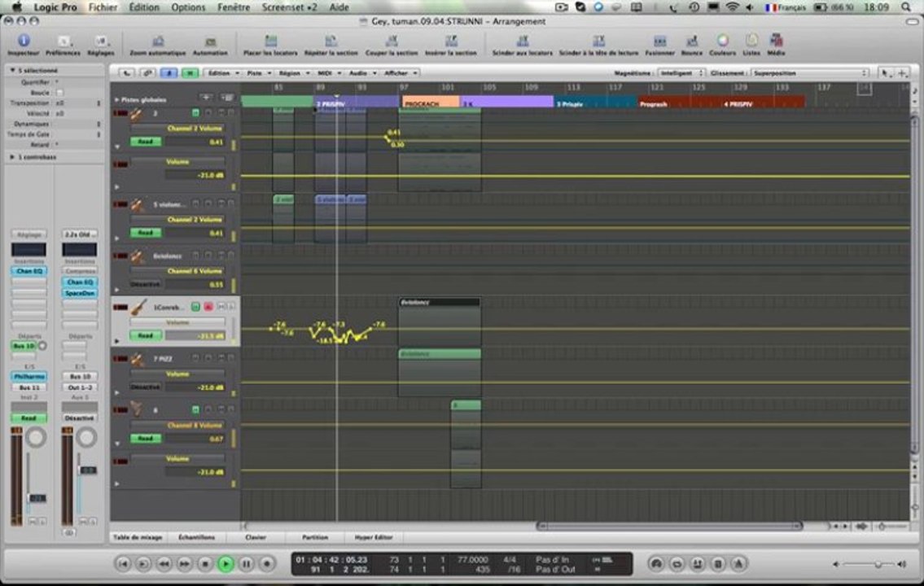The image size is (924, 586).
Task: Click the Répéter la section icon
Action: coord(331,41)
